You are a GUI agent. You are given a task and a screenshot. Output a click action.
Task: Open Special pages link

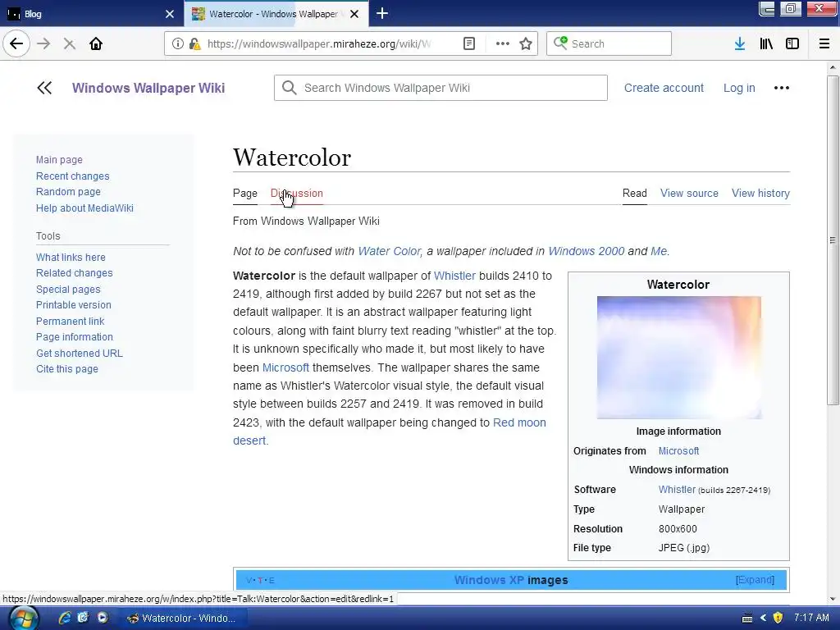[x=68, y=290]
